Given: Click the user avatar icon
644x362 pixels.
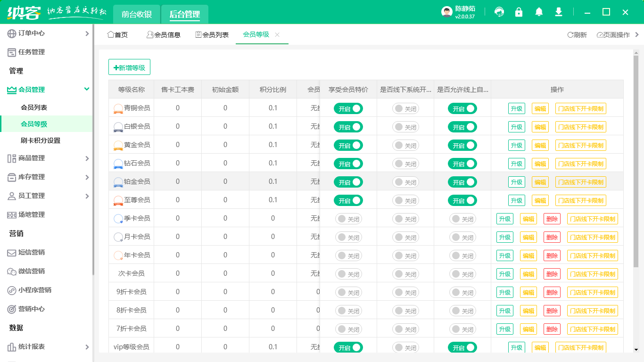Looking at the screenshot, I should 447,12.
